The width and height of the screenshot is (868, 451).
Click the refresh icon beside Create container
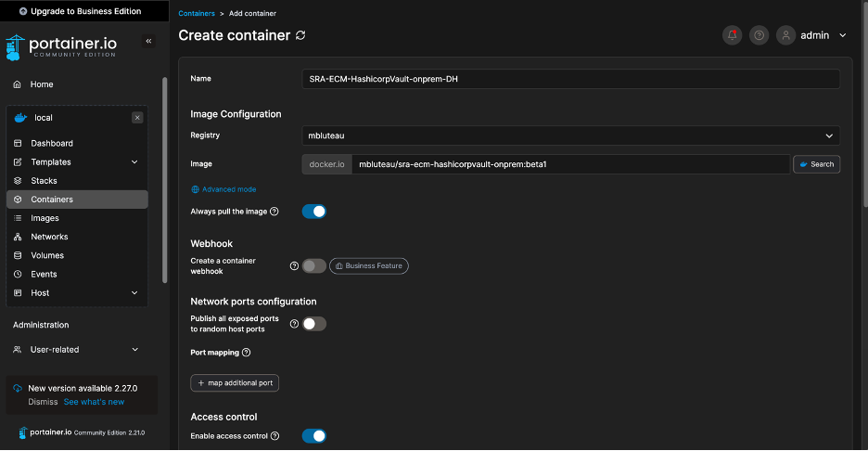click(300, 35)
